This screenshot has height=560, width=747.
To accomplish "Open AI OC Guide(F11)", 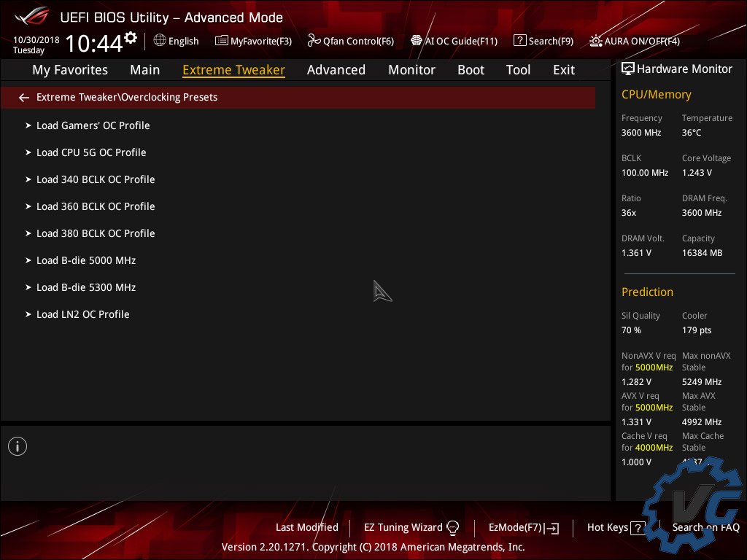I will 461,42.
